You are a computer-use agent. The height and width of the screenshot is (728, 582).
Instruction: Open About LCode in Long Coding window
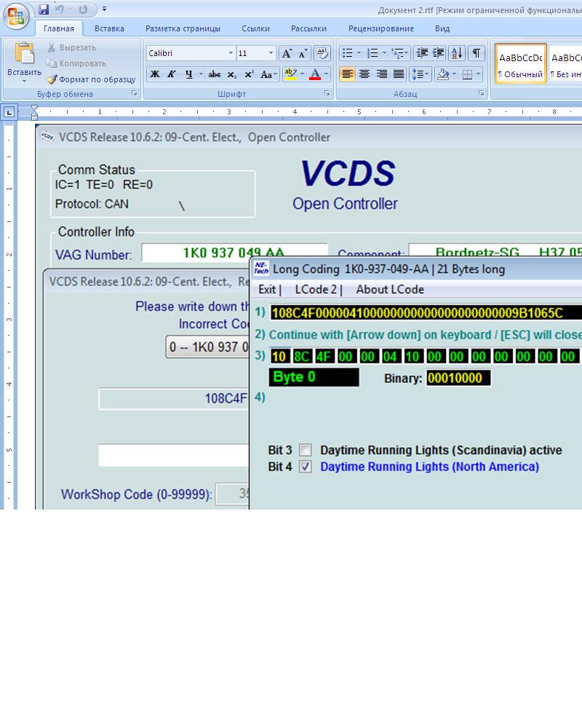pos(390,290)
